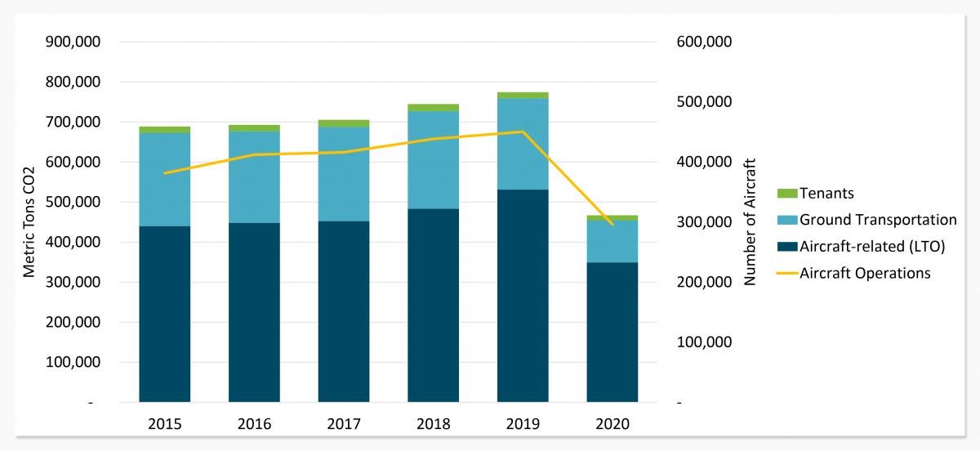Click the 2019 x-axis label
This screenshot has height=451, width=980.
click(x=523, y=425)
